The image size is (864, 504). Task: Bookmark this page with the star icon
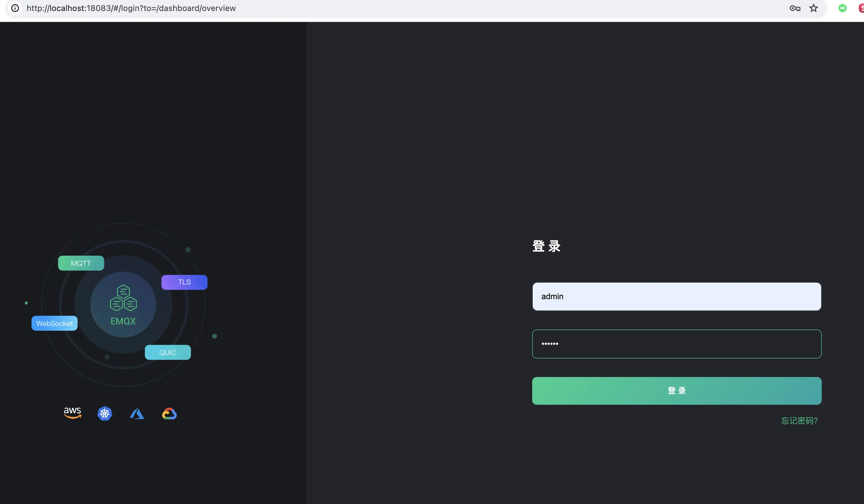point(814,8)
